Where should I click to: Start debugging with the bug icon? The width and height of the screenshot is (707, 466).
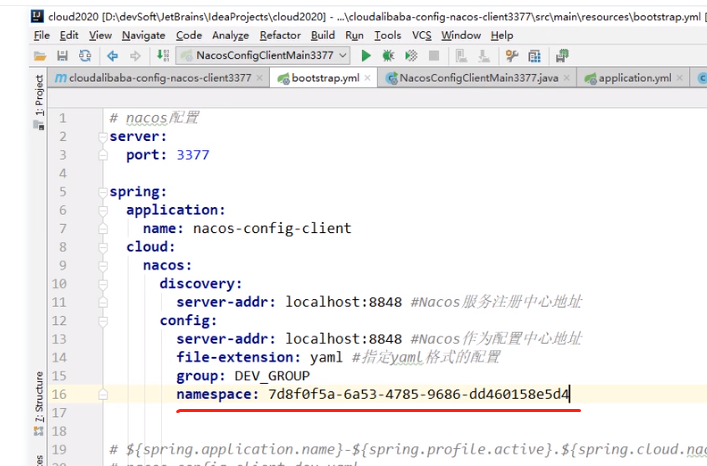(388, 56)
